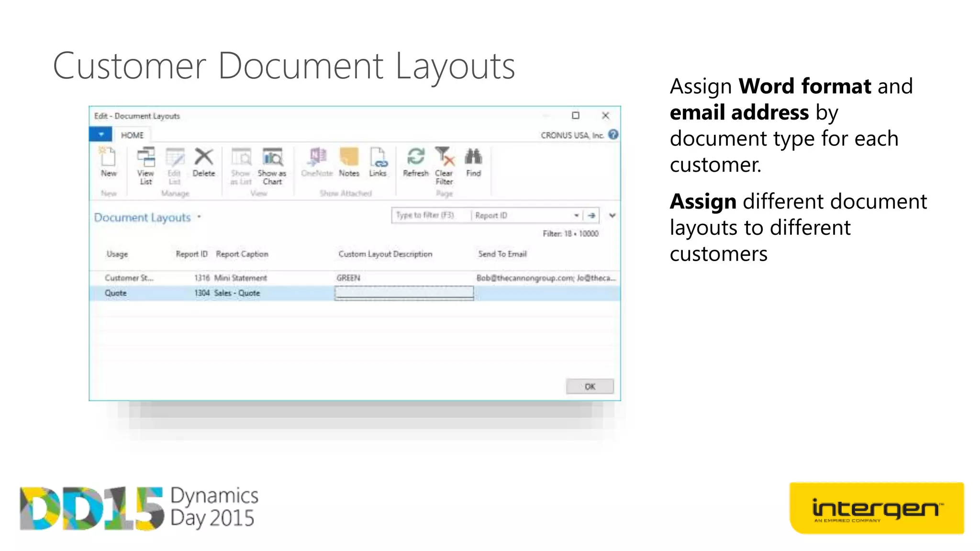The width and height of the screenshot is (980, 551).
Task: Click the Sales - Quote report caption
Action: pos(237,293)
